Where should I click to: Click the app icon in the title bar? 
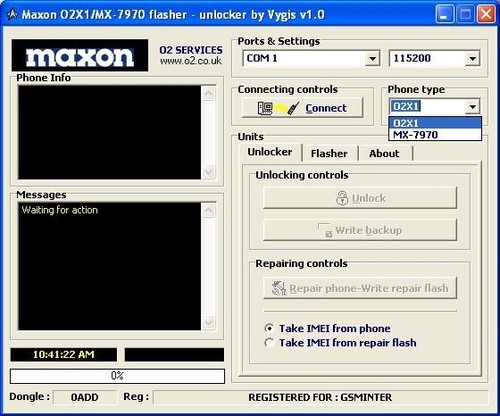pos(12,14)
